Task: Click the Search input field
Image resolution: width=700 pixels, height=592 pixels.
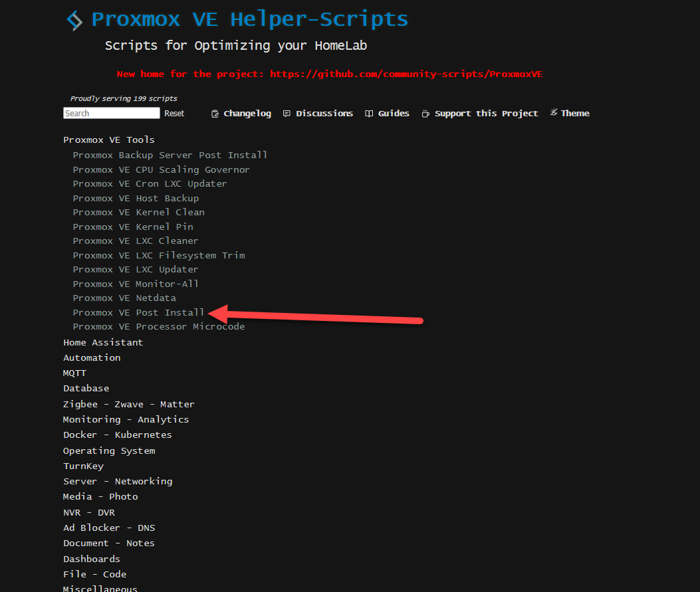Action: 112,114
